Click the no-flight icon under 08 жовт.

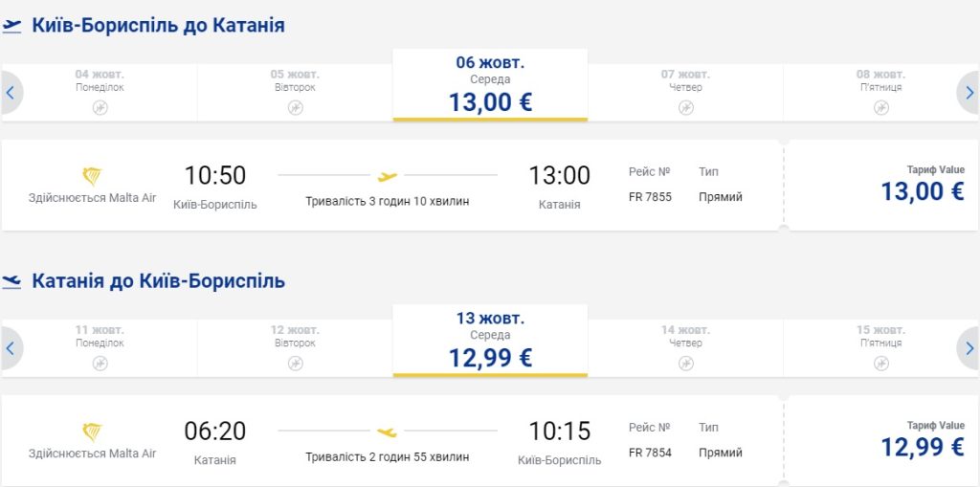pos(880,107)
